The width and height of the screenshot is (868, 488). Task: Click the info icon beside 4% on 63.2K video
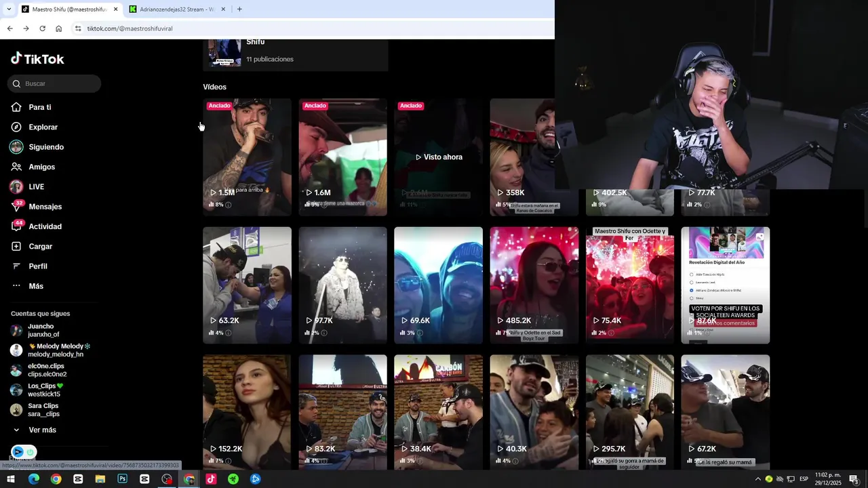[229, 333]
